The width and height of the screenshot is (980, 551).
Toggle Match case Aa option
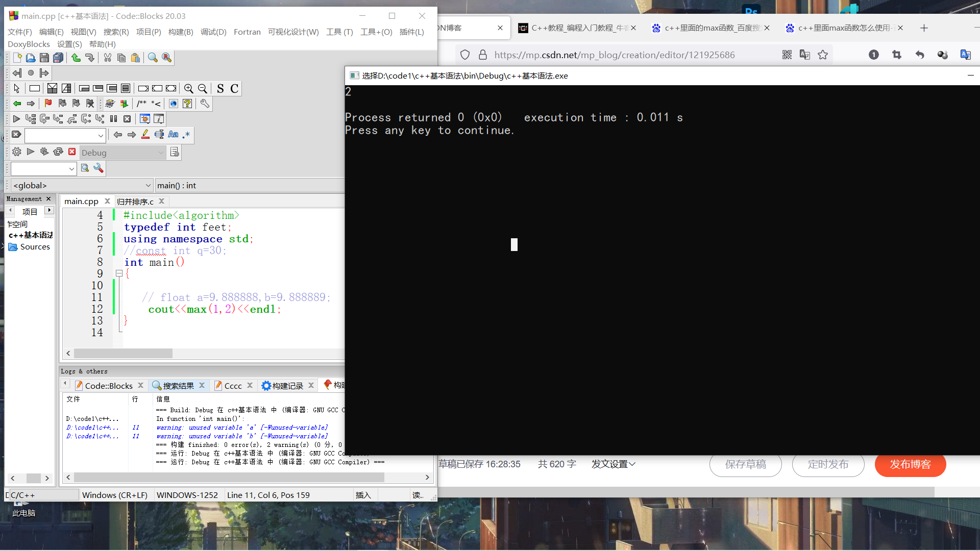pyautogui.click(x=173, y=135)
